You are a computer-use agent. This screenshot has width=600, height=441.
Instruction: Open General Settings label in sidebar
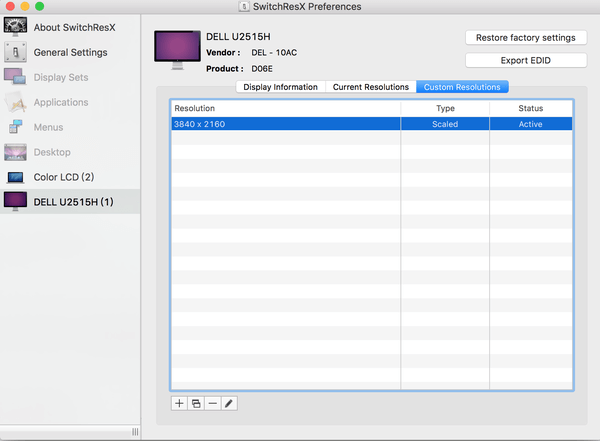pos(70,52)
